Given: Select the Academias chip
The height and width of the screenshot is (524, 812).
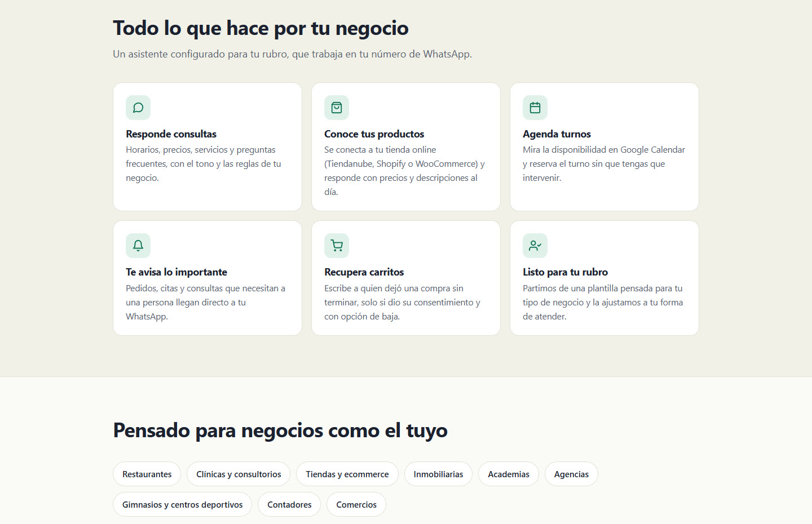Looking at the screenshot, I should pyautogui.click(x=509, y=474).
